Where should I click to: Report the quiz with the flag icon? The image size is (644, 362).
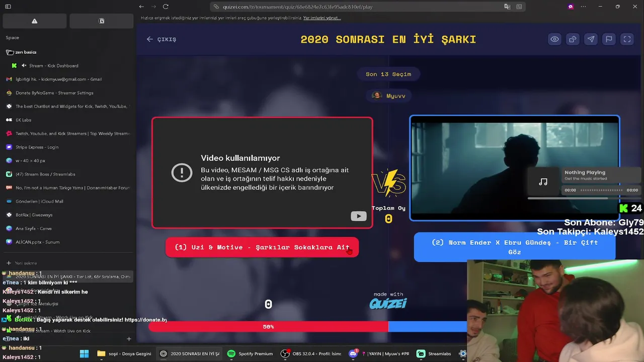point(609,39)
